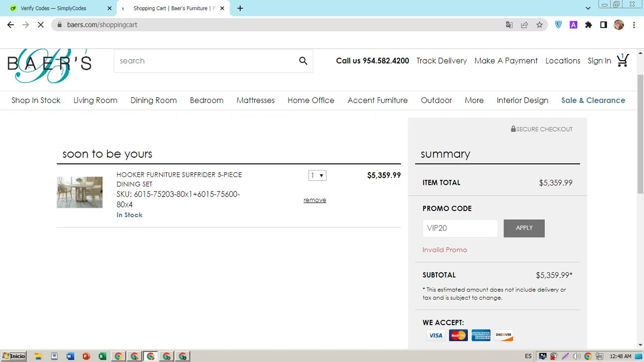Viewport: 644px width, 362px height.
Task: Open Home Office menu
Action: tap(311, 100)
